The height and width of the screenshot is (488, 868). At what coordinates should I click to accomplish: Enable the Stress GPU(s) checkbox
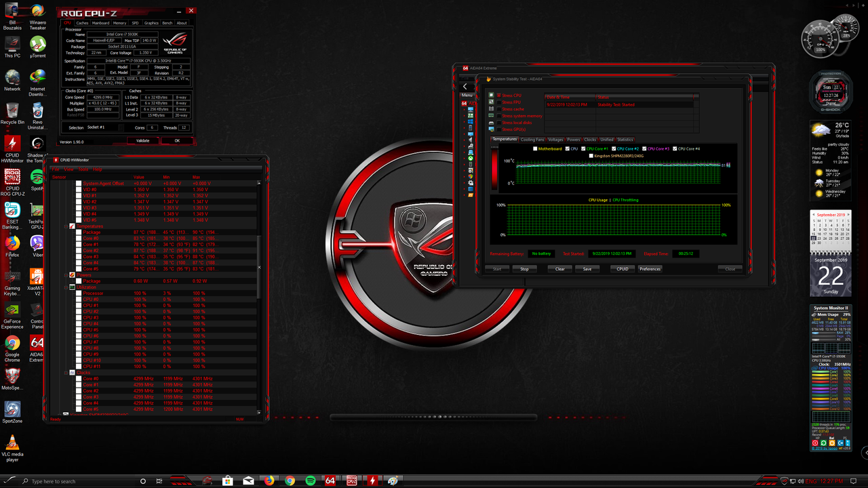[x=499, y=129]
